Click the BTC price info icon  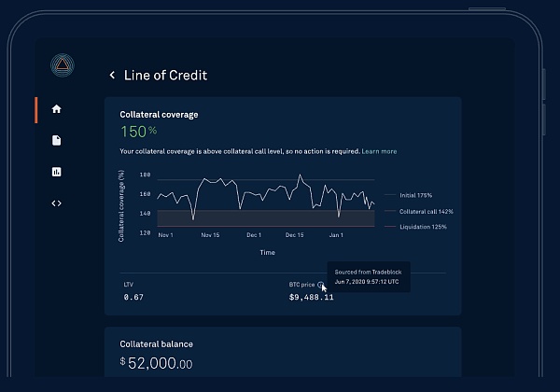[x=320, y=284]
